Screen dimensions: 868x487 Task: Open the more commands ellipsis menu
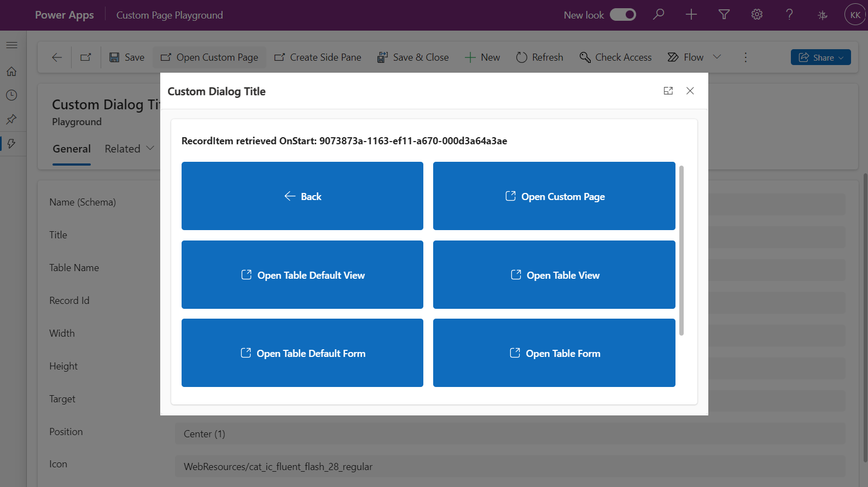[745, 57]
